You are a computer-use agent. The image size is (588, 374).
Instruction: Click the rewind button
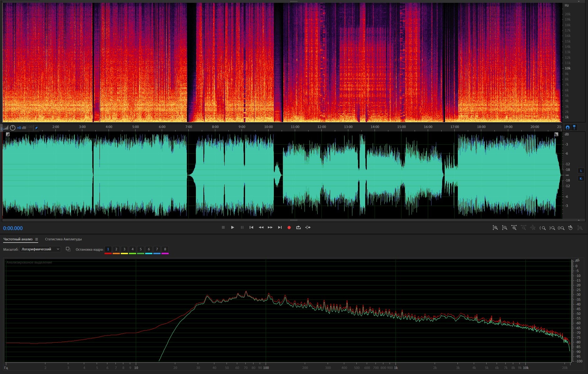coord(261,228)
